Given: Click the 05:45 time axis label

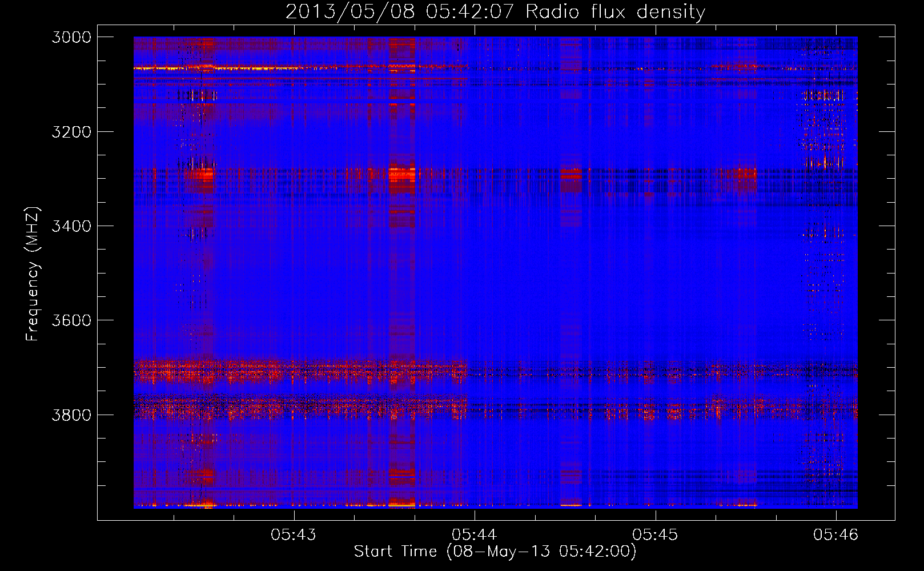Looking at the screenshot, I should point(655,534).
